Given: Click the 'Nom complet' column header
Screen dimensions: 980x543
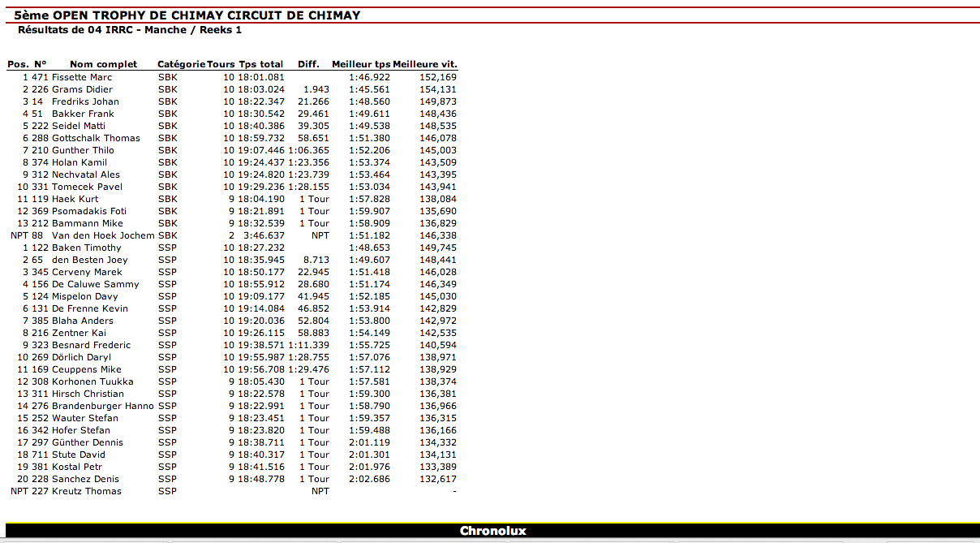Looking at the screenshot, I should tap(103, 64).
